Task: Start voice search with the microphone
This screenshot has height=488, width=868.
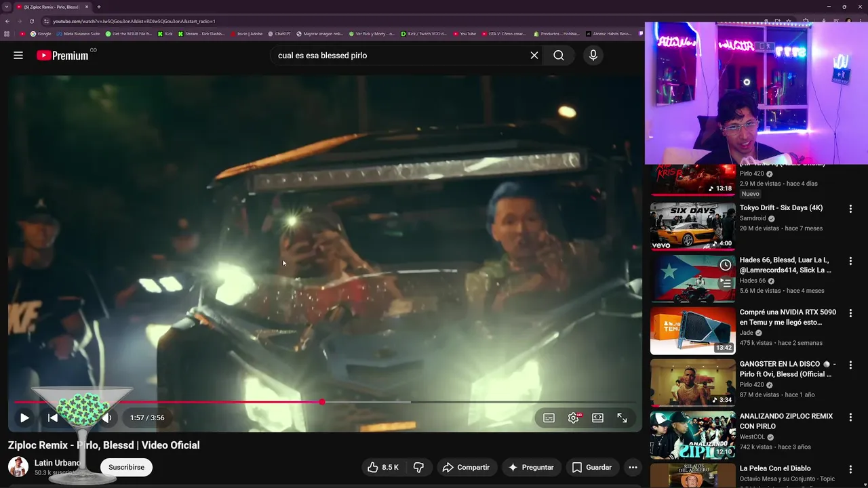Action: click(x=593, y=56)
